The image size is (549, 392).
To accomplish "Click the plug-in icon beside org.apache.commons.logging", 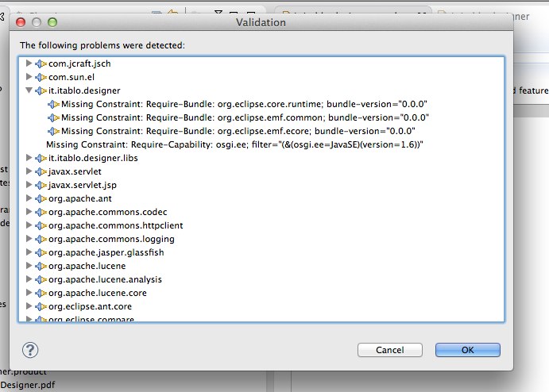I will point(41,239).
